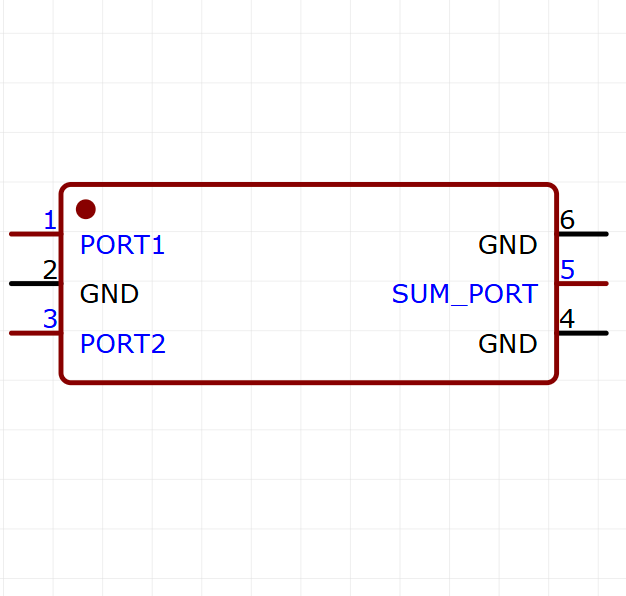
Task: Select pin number 2 on the symbol
Action: pyautogui.click(x=50, y=270)
